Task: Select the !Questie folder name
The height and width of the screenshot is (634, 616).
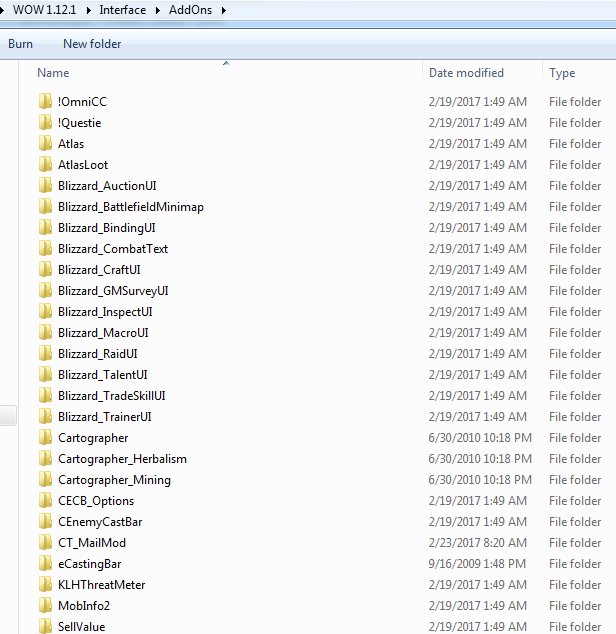Action: (80, 123)
